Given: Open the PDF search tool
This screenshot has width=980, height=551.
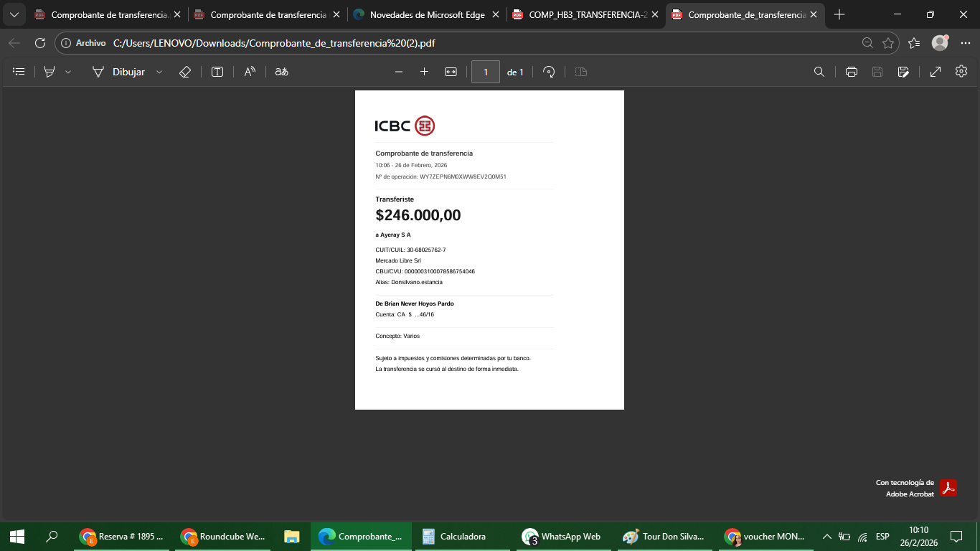Looking at the screenshot, I should 819,72.
